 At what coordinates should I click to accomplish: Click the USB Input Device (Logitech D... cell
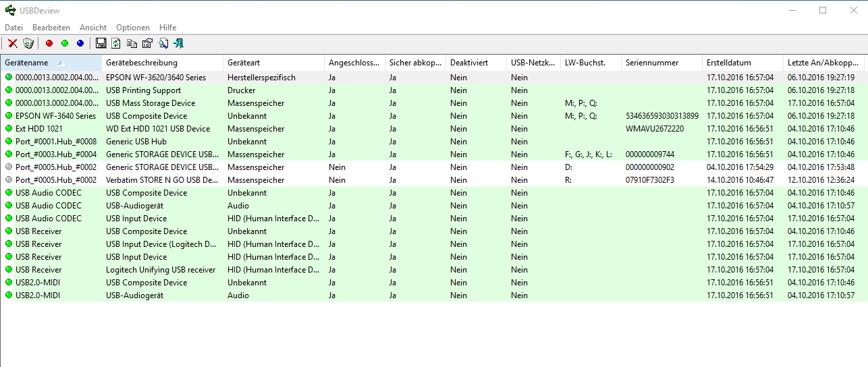[162, 244]
